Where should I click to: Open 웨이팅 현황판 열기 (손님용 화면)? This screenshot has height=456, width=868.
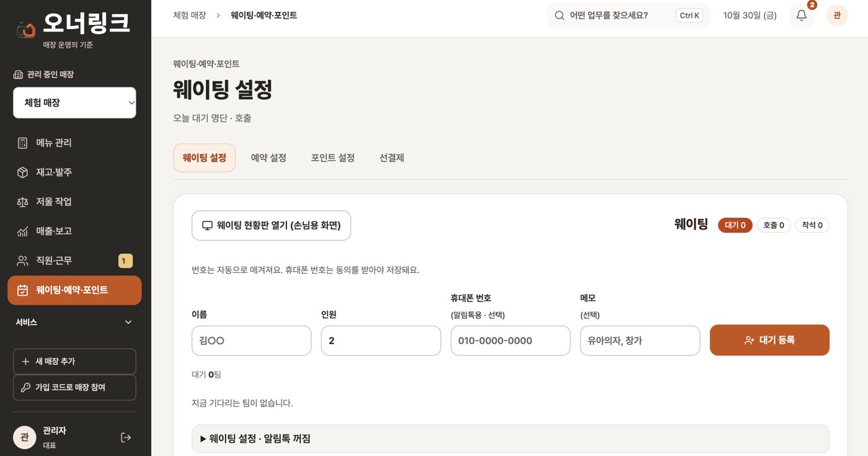(272, 226)
